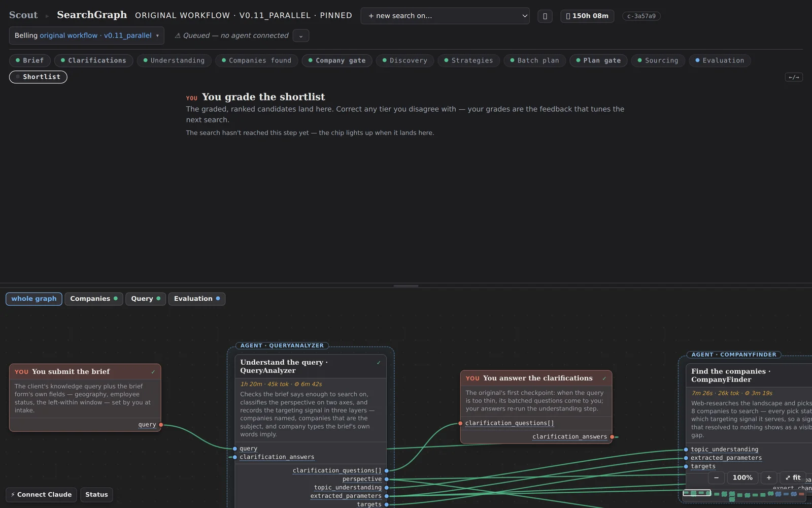
Task: Click targets input port on CompanyFinder
Action: [x=686, y=466]
